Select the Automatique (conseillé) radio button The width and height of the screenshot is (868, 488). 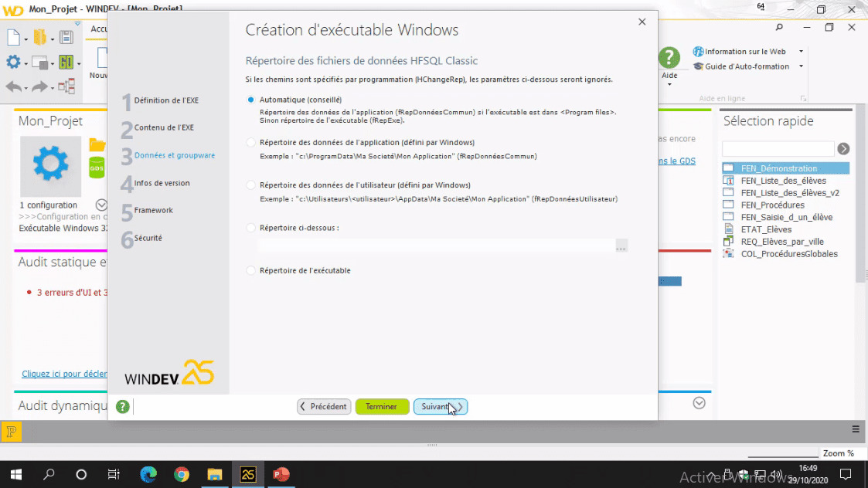(250, 100)
